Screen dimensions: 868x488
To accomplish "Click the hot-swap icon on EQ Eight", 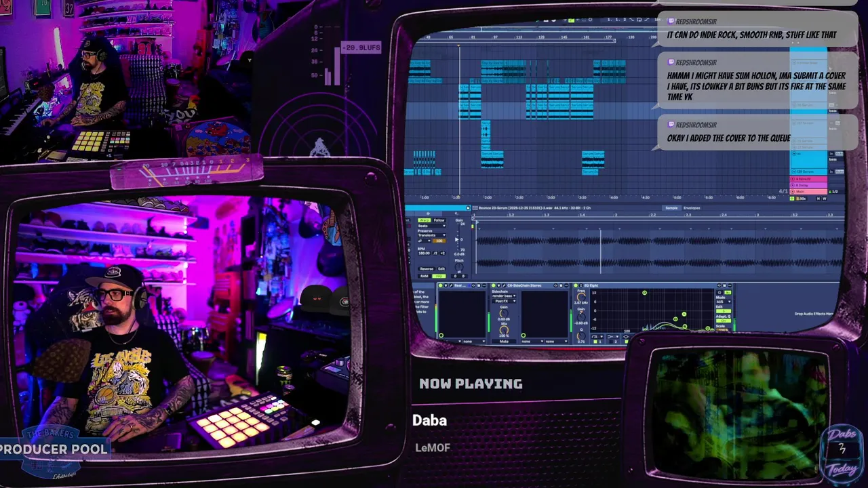I will [719, 285].
